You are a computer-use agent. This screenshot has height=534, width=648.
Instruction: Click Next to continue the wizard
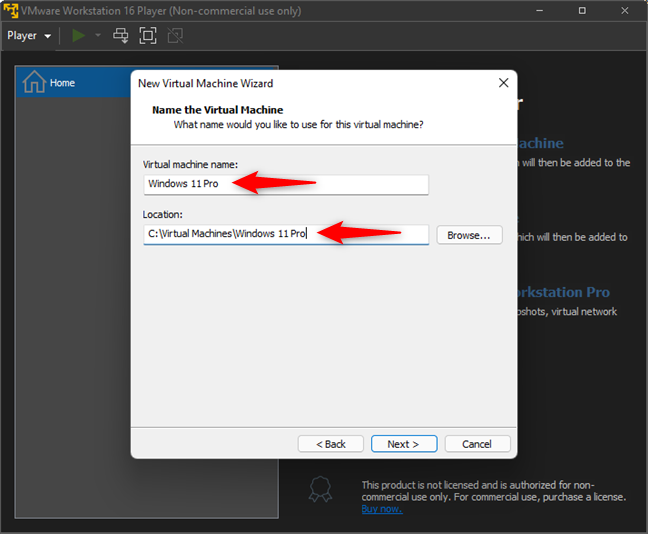click(x=404, y=444)
